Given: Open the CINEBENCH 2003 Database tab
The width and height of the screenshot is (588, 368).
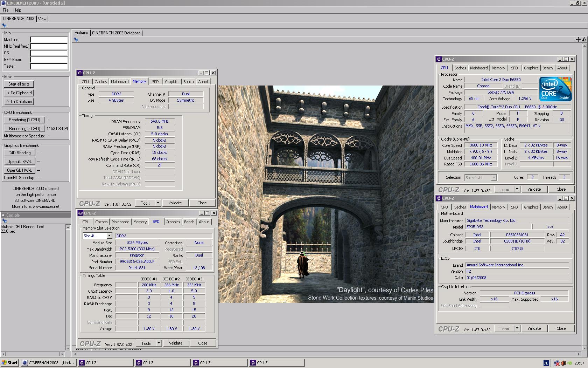Looking at the screenshot, I should click(x=116, y=33).
